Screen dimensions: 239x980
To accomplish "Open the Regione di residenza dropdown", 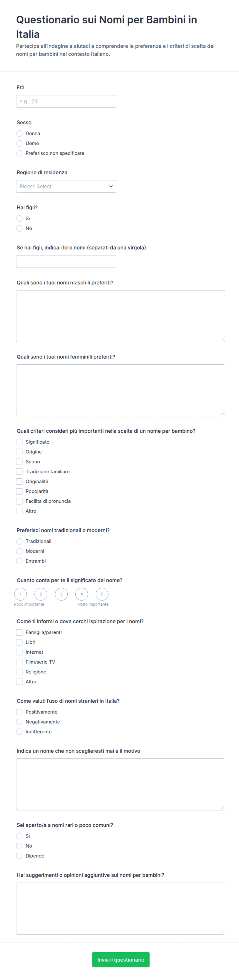I will (66, 186).
